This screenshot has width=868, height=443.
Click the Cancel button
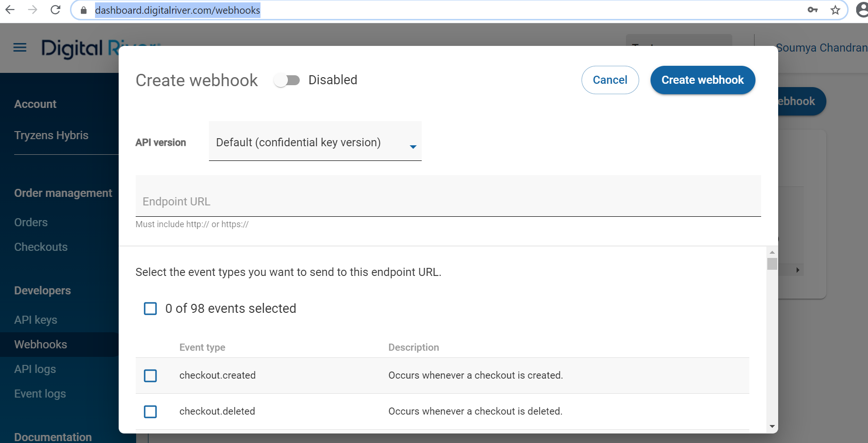(x=610, y=80)
